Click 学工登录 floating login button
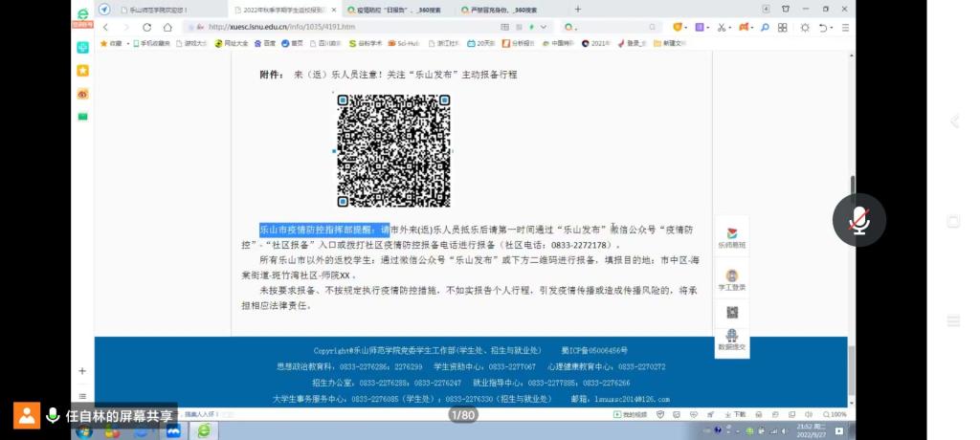The image size is (980, 440). (x=732, y=280)
